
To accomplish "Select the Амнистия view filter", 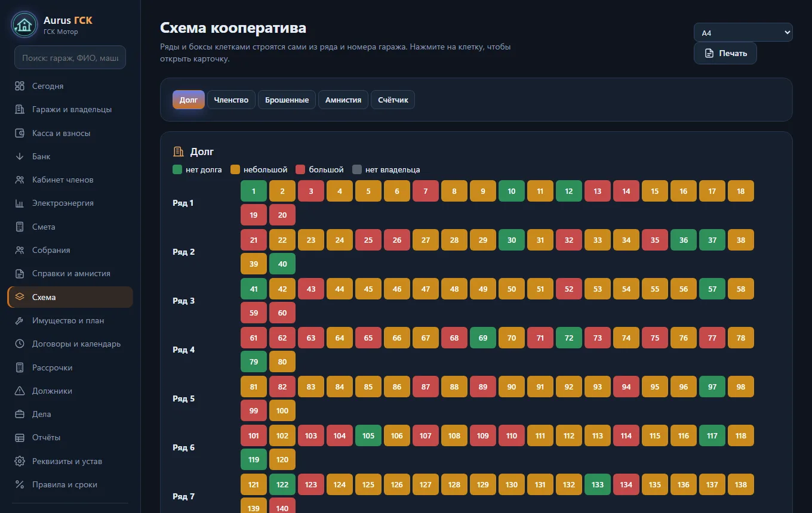I will 343,100.
